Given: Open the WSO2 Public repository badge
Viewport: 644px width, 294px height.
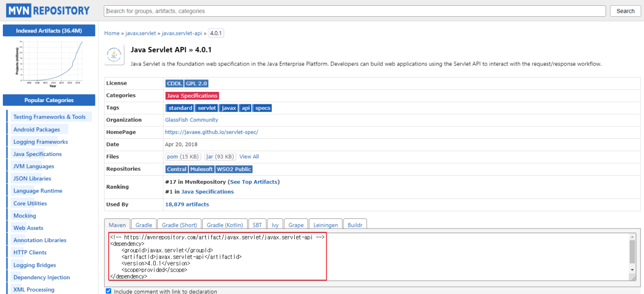Looking at the screenshot, I should pos(234,169).
